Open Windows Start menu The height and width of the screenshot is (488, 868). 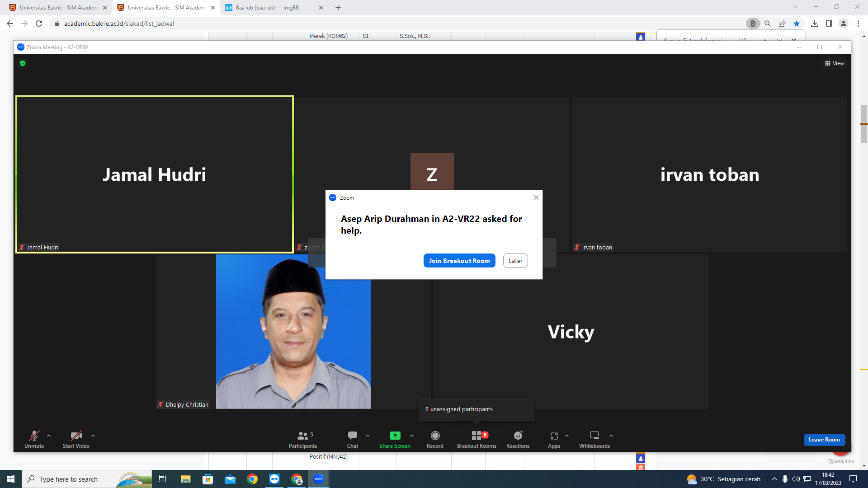[x=11, y=479]
